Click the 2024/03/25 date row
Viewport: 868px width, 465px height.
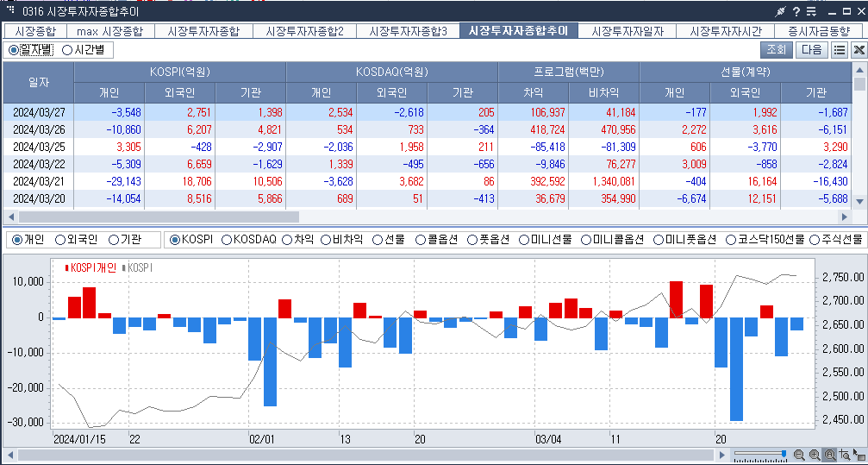click(428, 147)
